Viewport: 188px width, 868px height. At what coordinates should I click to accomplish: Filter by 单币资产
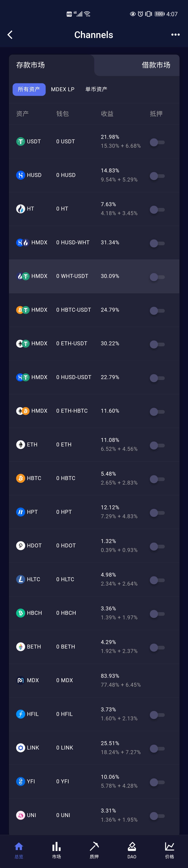click(96, 89)
